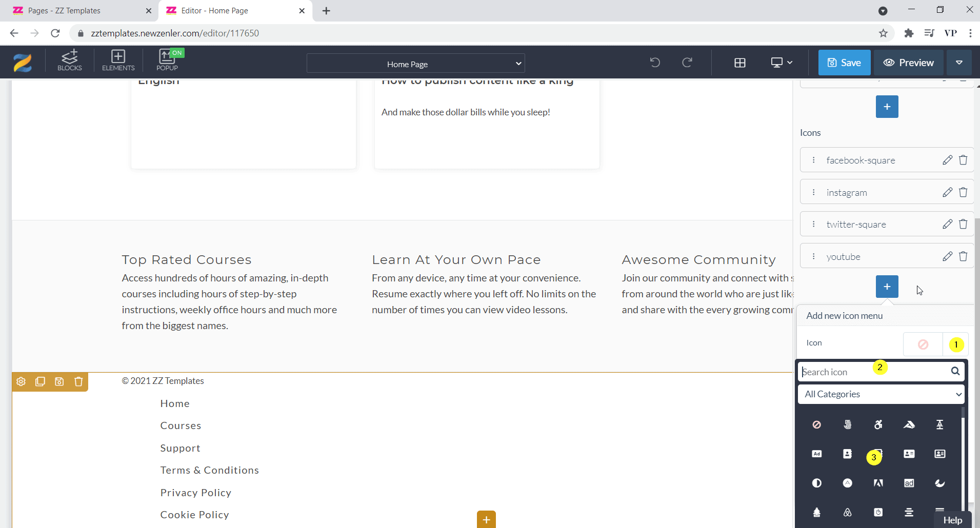Viewport: 980px width, 528px height.
Task: Preview the Home Page
Action: pos(908,63)
